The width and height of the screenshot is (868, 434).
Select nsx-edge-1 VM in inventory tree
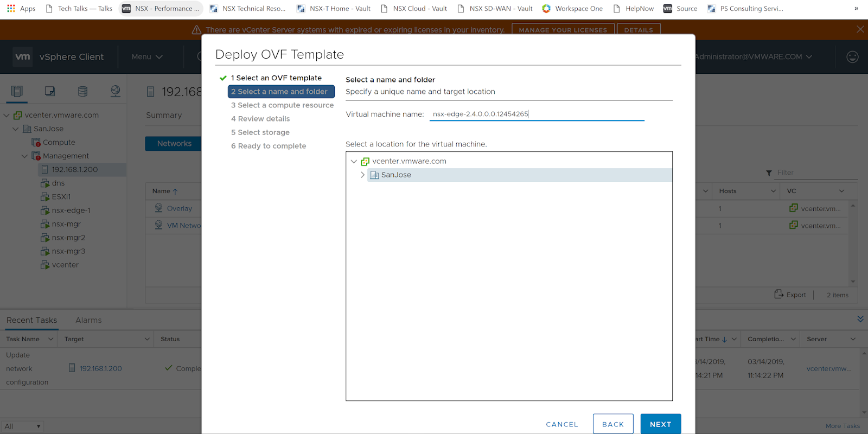(x=71, y=210)
